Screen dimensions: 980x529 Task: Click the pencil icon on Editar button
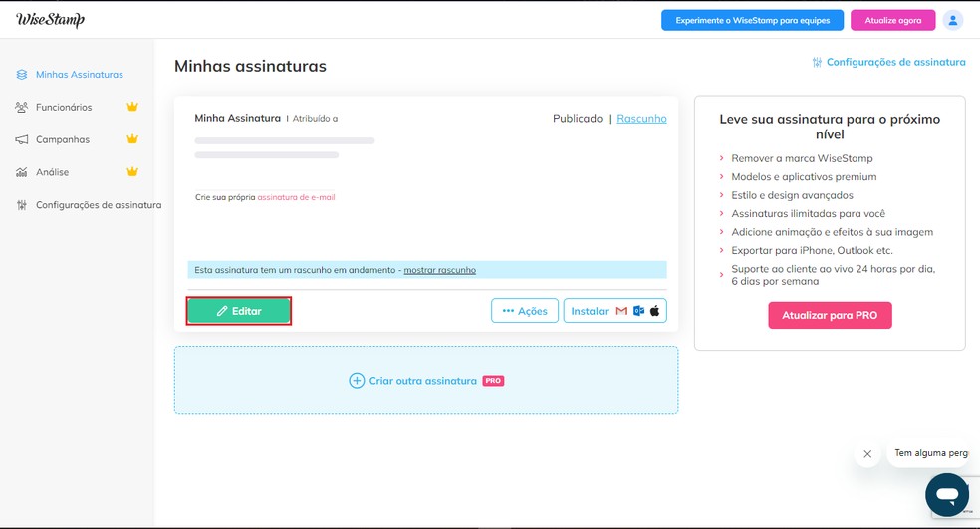click(222, 311)
